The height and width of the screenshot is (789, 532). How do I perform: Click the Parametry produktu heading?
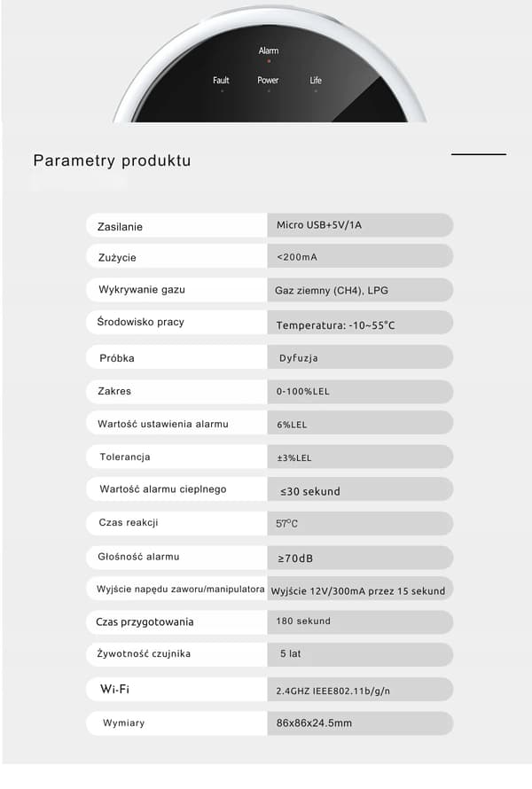click(112, 160)
